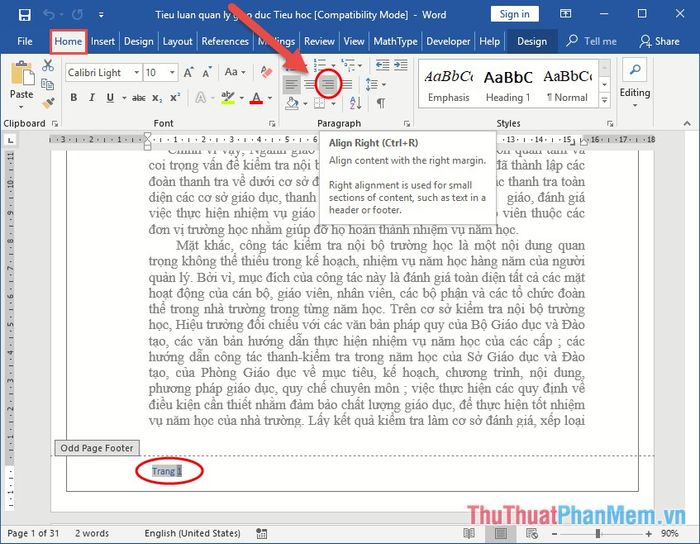The image size is (700, 544).
Task: Toggle Italic formatting
Action: (92, 98)
